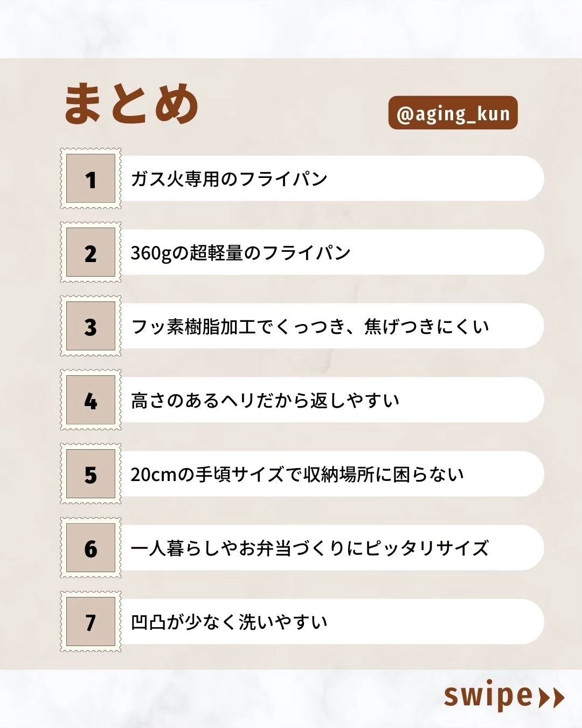The height and width of the screenshot is (728, 582).
Task: Click the 20cmの手頃サイズ item text
Action: (297, 475)
